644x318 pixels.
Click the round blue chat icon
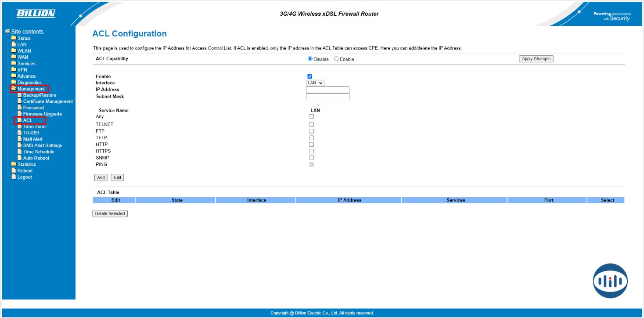[610, 281]
